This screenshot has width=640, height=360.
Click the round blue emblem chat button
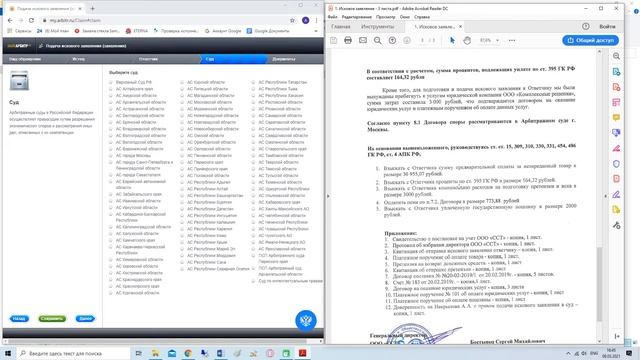306,320
